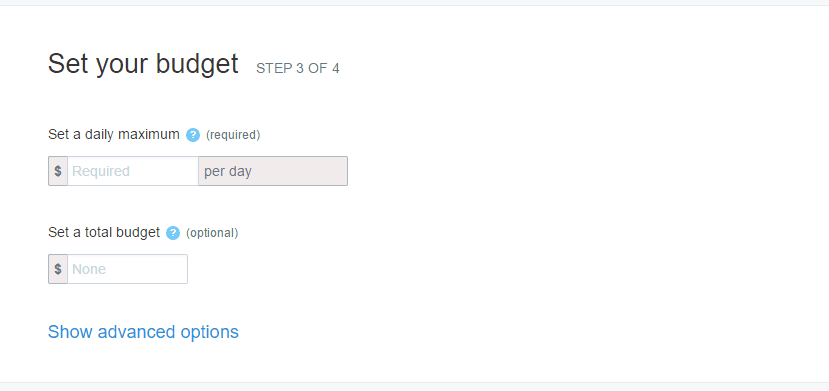Select the 'per day' frequency box
The height and width of the screenshot is (391, 829).
pyautogui.click(x=273, y=171)
